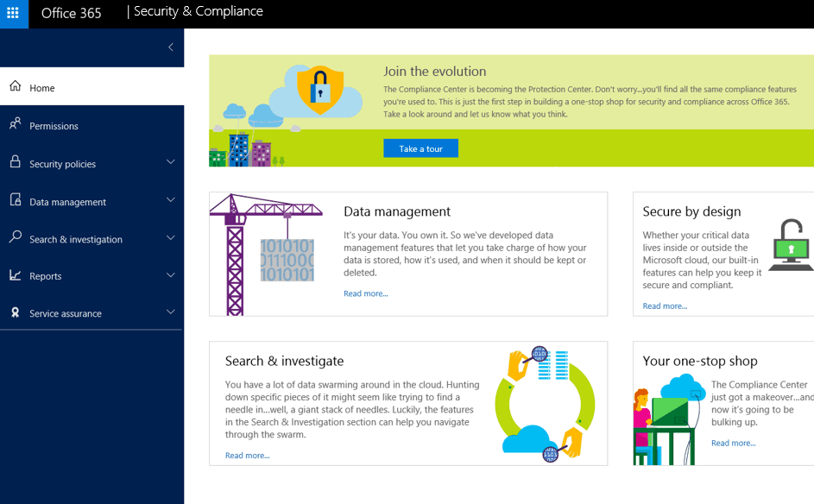
Task: Click the Permissions people icon
Action: 15,124
